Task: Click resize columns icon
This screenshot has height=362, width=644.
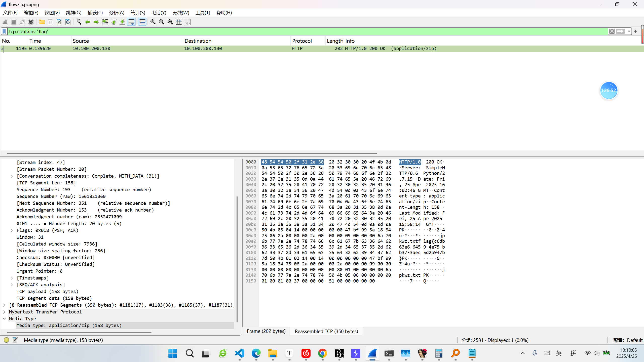Action: 179,22
